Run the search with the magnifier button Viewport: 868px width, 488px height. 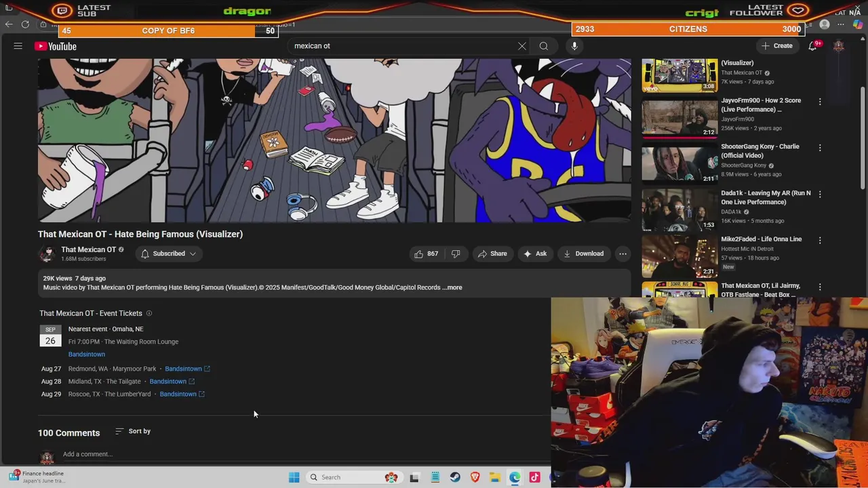coord(544,46)
